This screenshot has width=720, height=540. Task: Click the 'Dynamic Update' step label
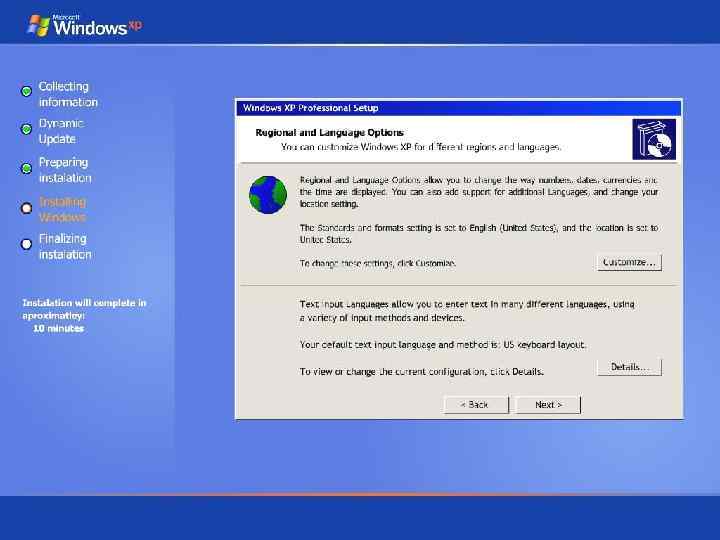(62, 131)
